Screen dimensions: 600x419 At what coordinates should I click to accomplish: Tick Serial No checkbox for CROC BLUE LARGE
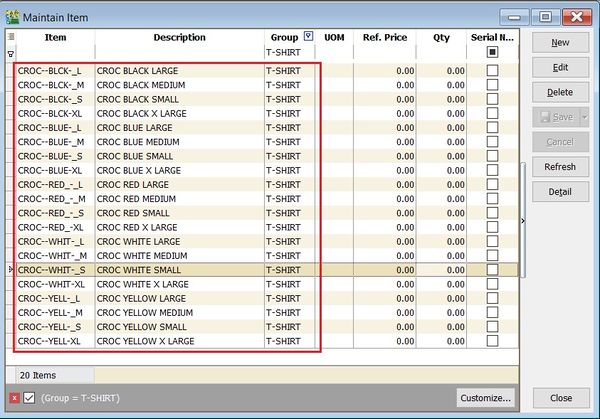point(492,127)
